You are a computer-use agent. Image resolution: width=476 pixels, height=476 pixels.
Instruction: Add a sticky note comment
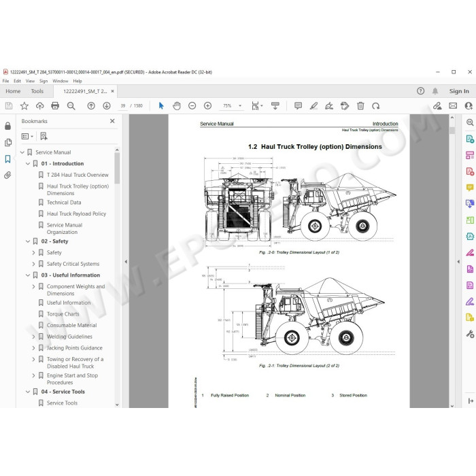[x=298, y=105]
